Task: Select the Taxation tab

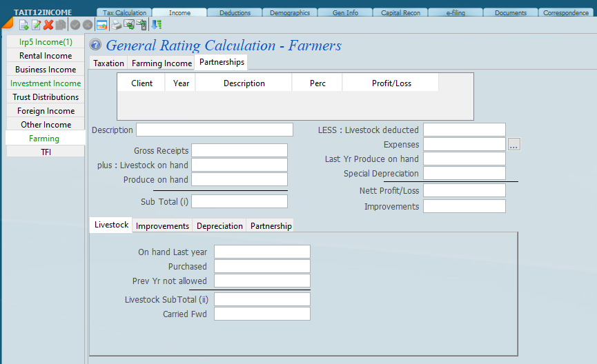Action: (109, 63)
